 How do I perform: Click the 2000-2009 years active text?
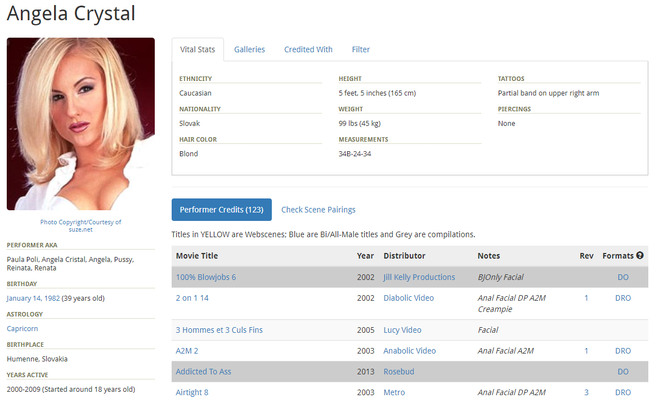[x=71, y=389]
